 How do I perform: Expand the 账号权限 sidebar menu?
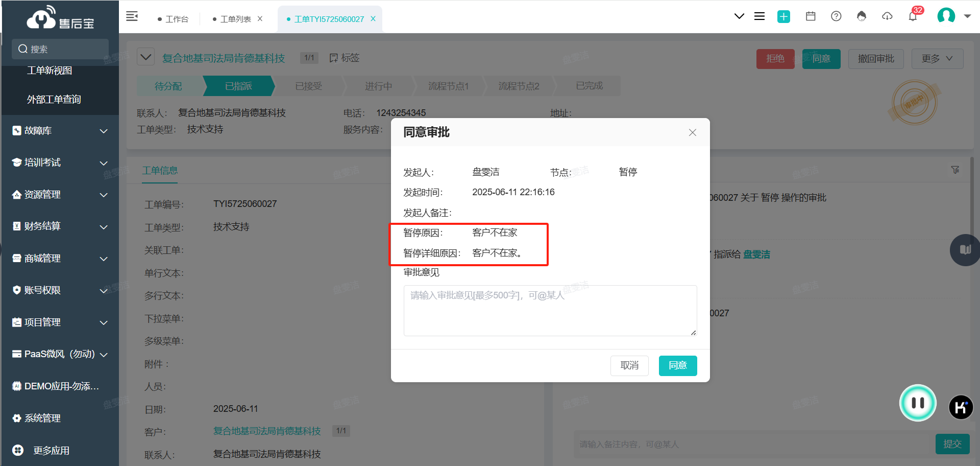[60, 290]
